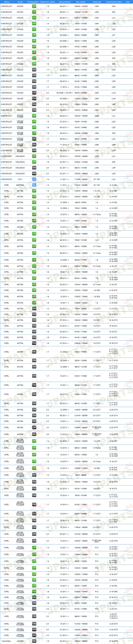This screenshot has height=644, width=133.
Task: Click the Pojemność silnika column header
Action: [48, 2]
